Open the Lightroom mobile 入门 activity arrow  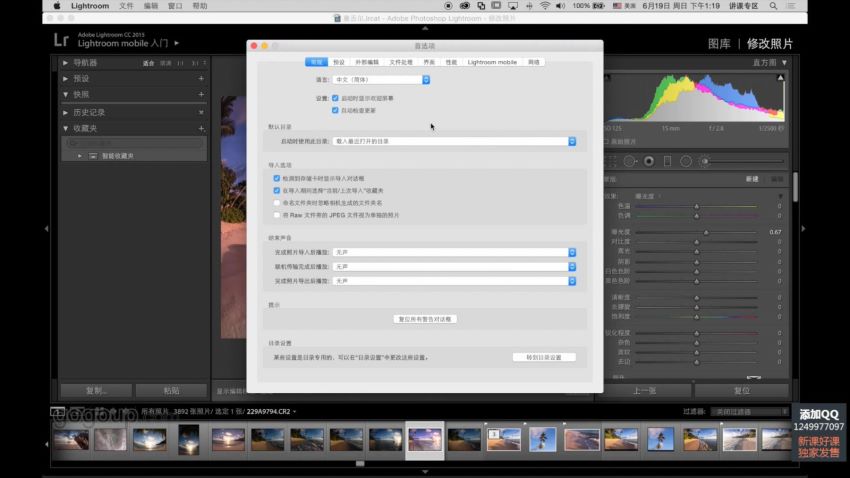(x=177, y=43)
